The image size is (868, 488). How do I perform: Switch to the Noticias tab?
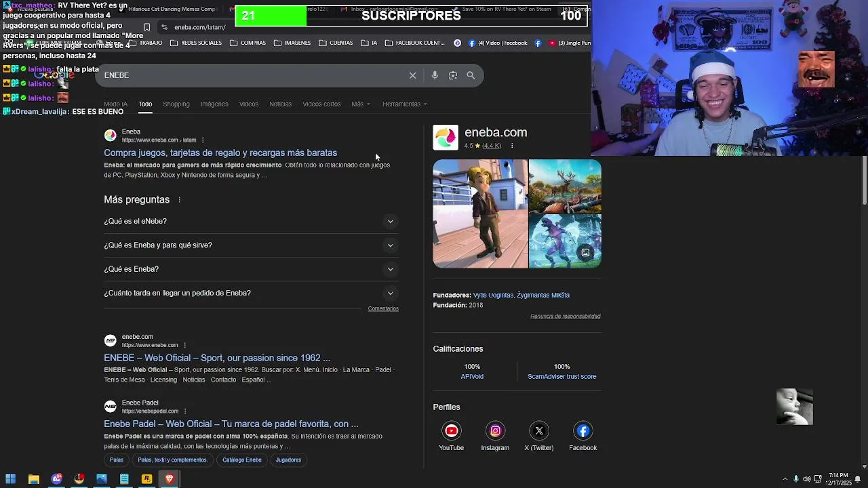280,104
